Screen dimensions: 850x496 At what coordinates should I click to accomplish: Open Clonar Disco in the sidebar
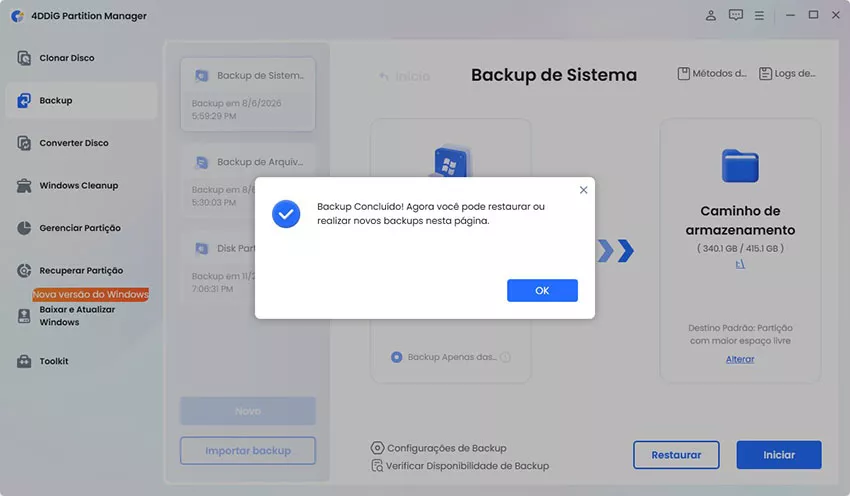[81, 57]
